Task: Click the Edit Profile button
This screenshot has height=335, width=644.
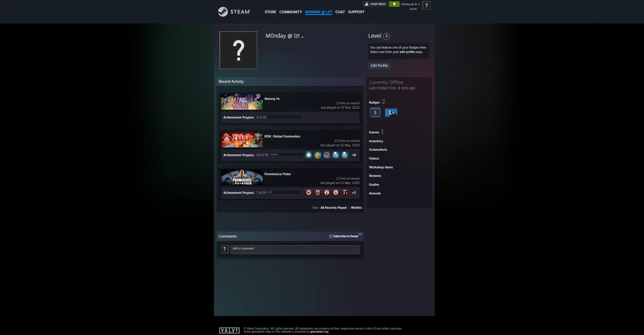Action: pos(379,66)
